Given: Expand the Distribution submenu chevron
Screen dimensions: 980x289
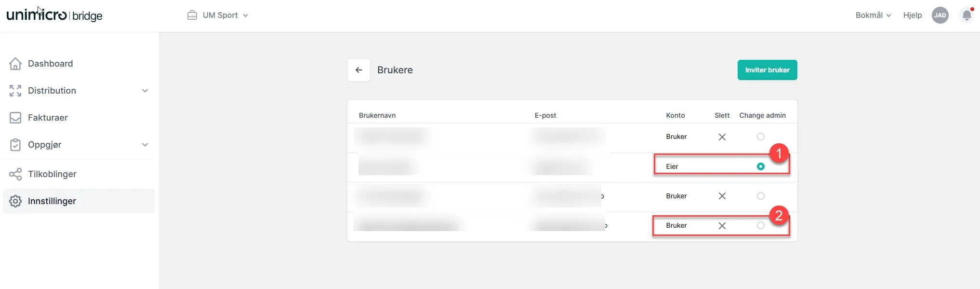Looking at the screenshot, I should pos(145,91).
